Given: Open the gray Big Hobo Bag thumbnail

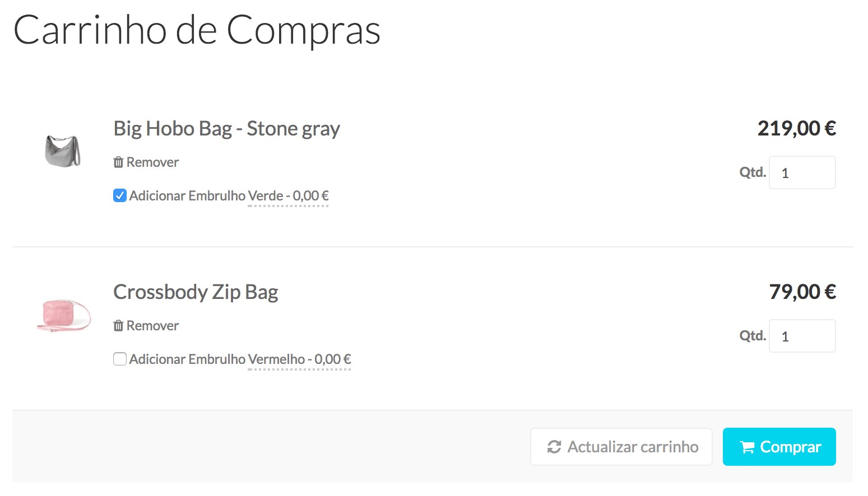Looking at the screenshot, I should 63,151.
